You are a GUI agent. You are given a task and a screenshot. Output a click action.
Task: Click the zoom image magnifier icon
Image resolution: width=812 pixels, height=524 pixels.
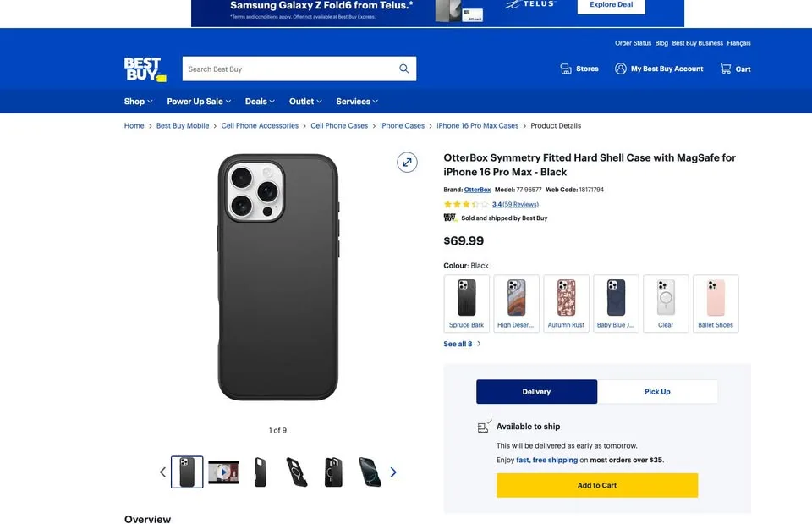click(x=407, y=162)
